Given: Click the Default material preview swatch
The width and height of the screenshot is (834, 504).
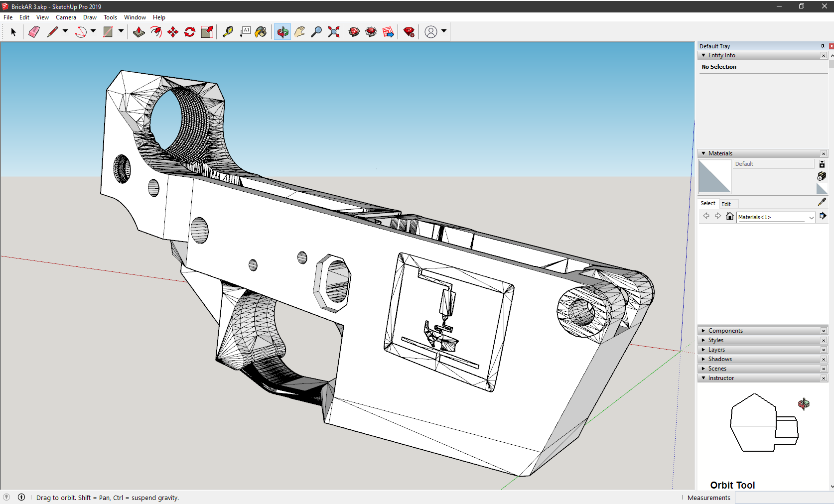Looking at the screenshot, I should (714, 176).
